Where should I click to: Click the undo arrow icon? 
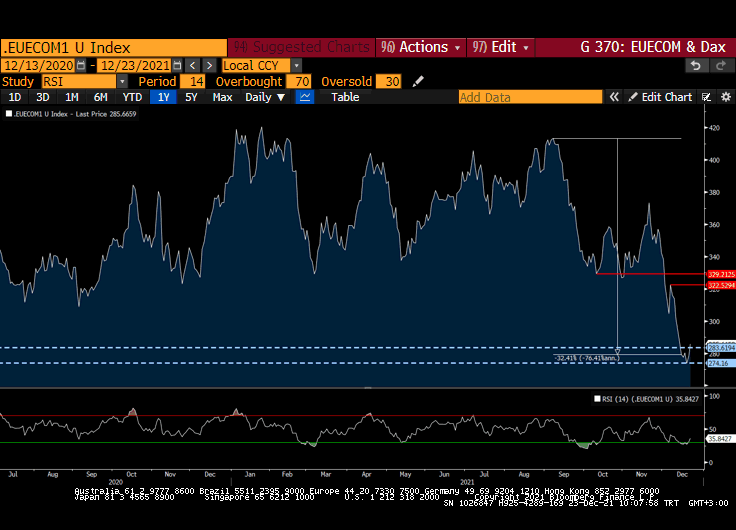696,65
